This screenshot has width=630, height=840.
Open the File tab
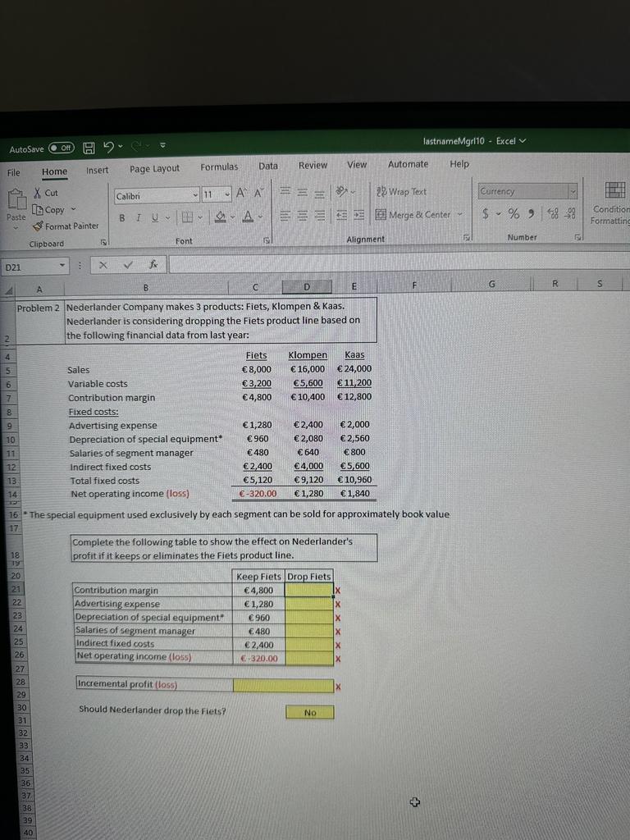tap(13, 172)
